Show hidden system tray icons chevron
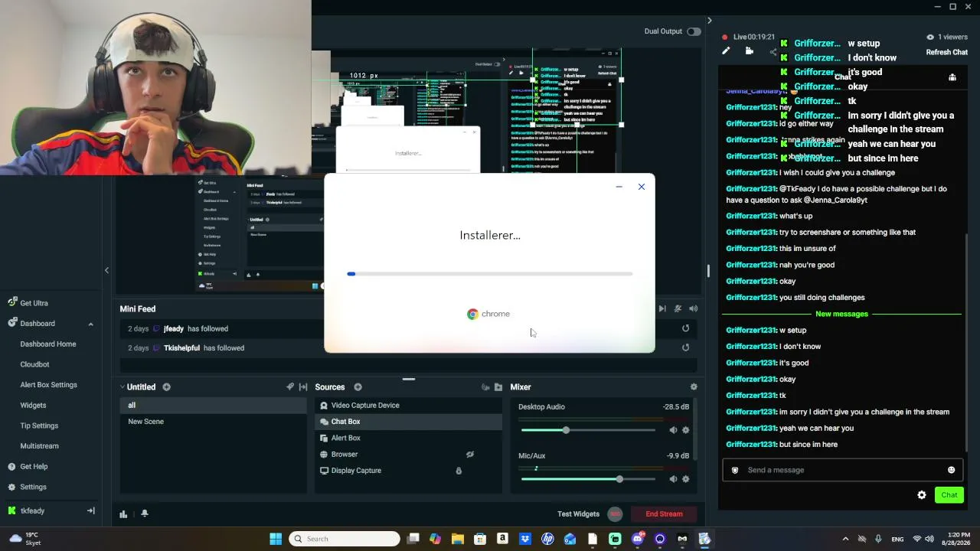The width and height of the screenshot is (980, 551). 845,539
